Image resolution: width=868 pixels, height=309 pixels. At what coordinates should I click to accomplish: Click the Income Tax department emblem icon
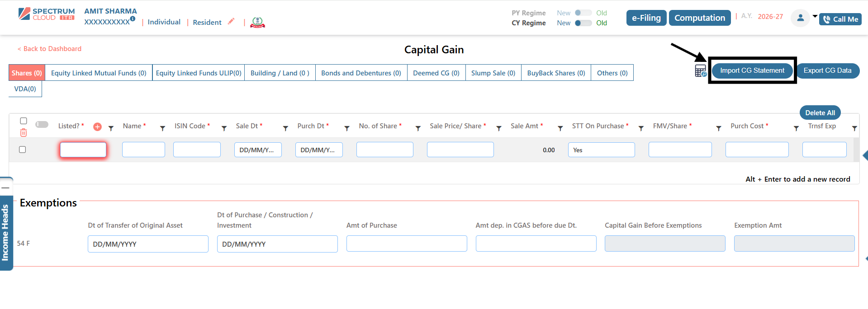click(x=257, y=22)
